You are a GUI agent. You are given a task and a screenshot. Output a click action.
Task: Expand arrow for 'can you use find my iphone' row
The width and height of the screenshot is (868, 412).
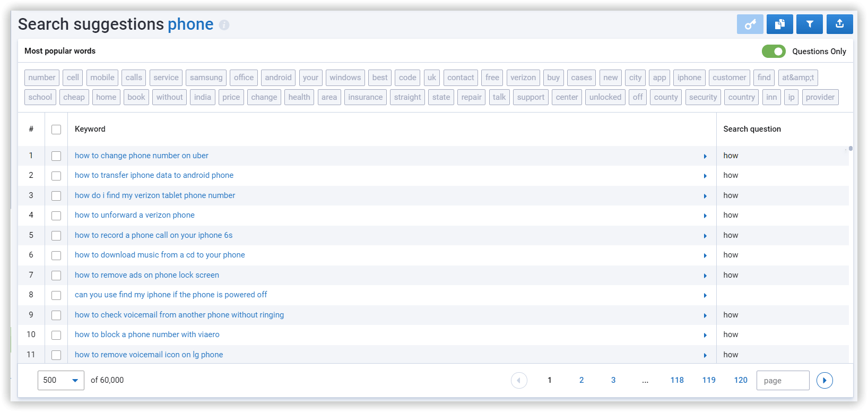point(705,295)
